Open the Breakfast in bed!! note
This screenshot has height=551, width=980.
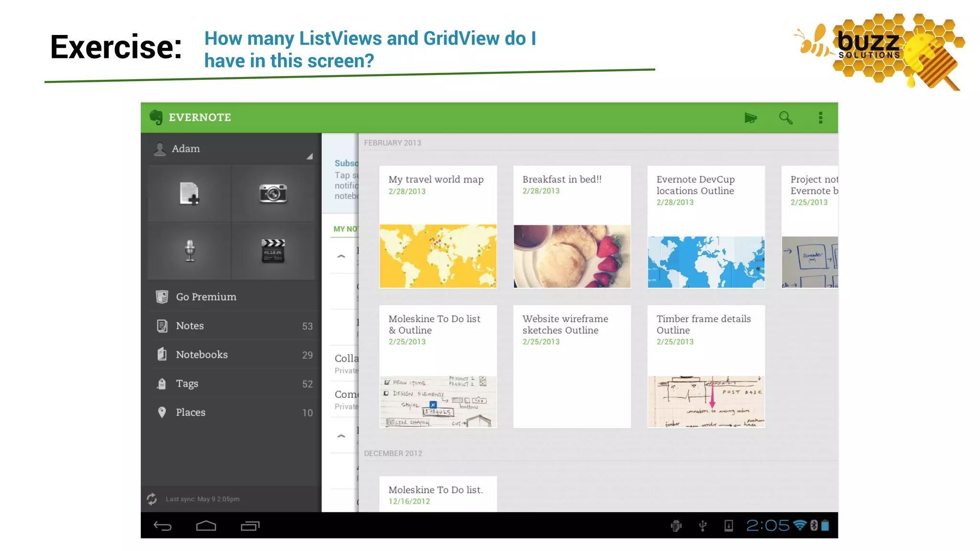tap(572, 227)
